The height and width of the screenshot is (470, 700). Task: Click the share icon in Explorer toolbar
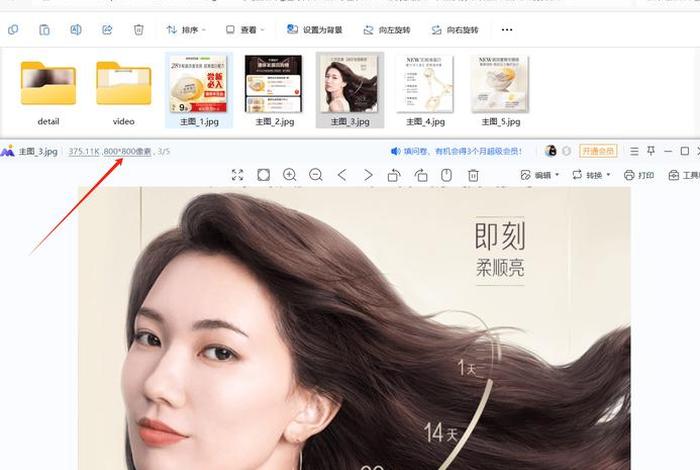pos(107,30)
